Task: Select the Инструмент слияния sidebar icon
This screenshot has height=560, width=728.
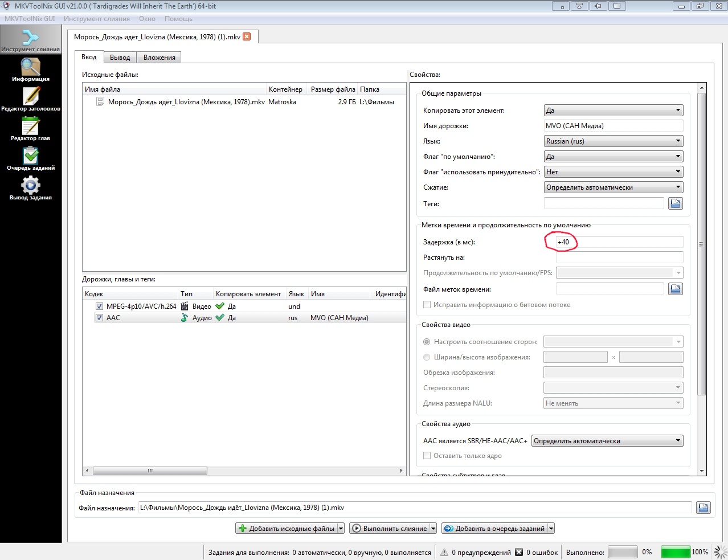Action: pos(30,40)
